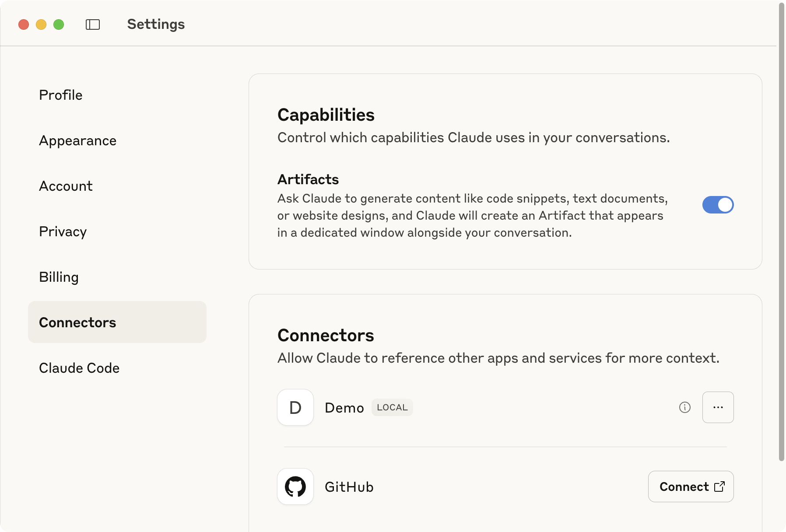Open the Profile settings section
The width and height of the screenshot is (786, 532).
(x=61, y=95)
